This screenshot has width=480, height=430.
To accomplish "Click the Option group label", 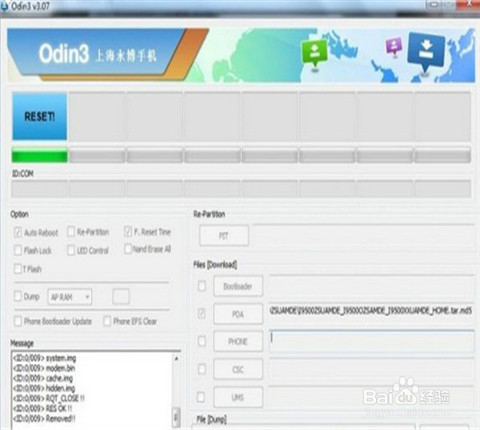I will [x=19, y=214].
